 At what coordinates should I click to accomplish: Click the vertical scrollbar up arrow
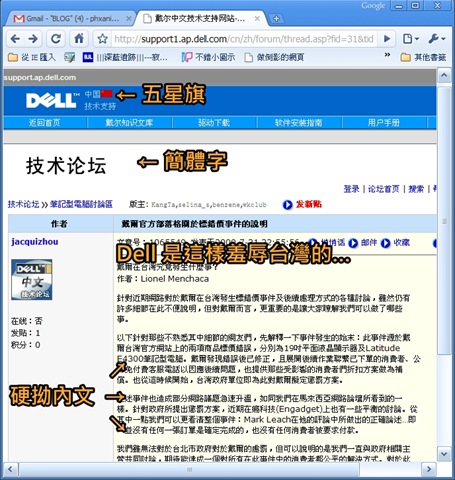[444, 76]
